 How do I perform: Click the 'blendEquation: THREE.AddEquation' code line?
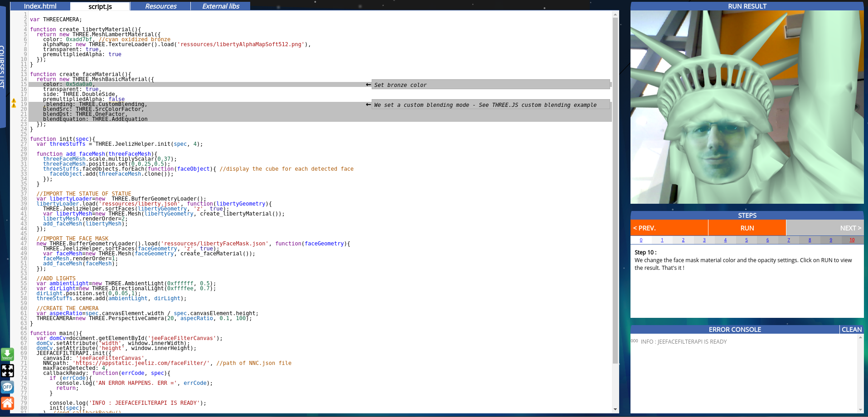(x=95, y=119)
